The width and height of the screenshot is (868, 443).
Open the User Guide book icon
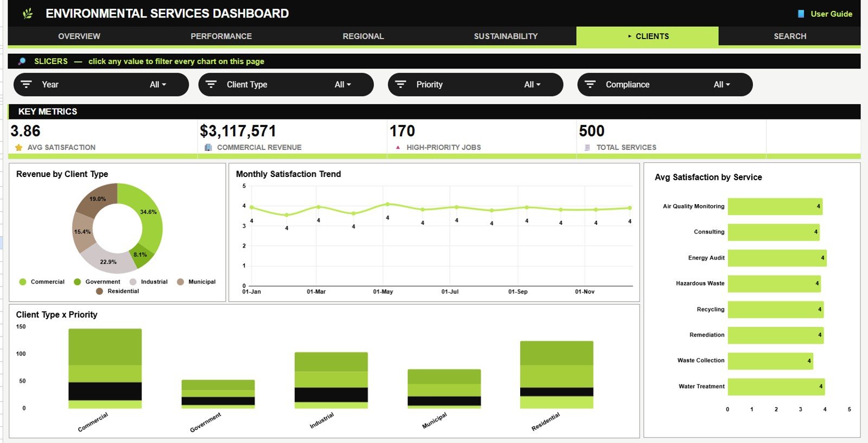point(801,14)
